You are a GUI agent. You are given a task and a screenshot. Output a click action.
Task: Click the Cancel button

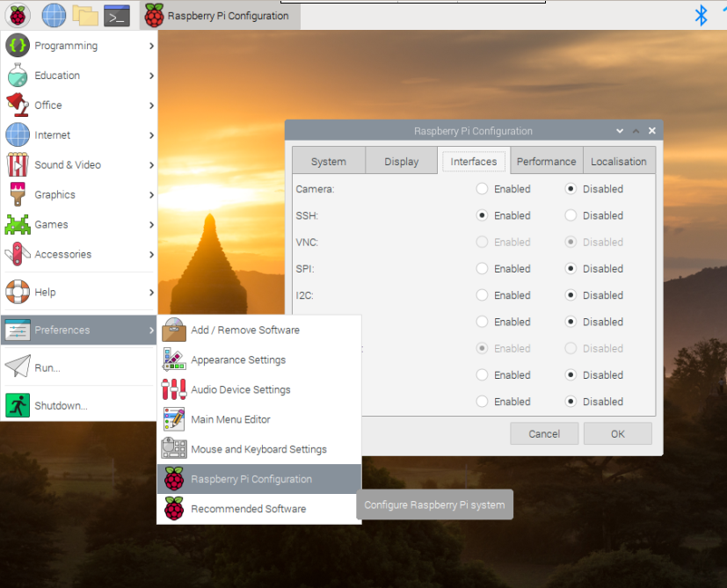(544, 433)
